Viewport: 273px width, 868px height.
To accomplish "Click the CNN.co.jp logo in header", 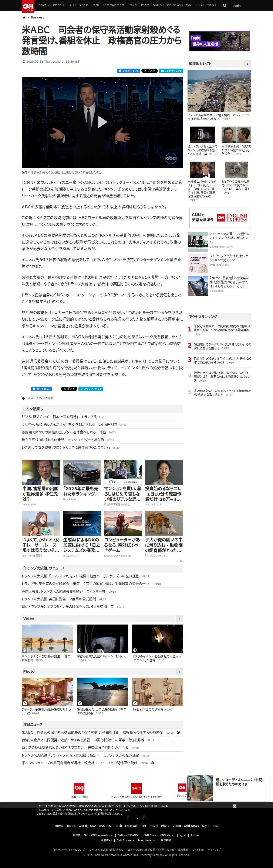I will coord(28,6).
